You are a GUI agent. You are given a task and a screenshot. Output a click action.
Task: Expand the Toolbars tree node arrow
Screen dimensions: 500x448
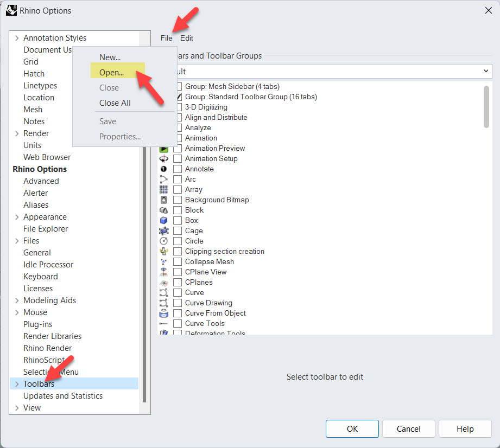[17, 384]
